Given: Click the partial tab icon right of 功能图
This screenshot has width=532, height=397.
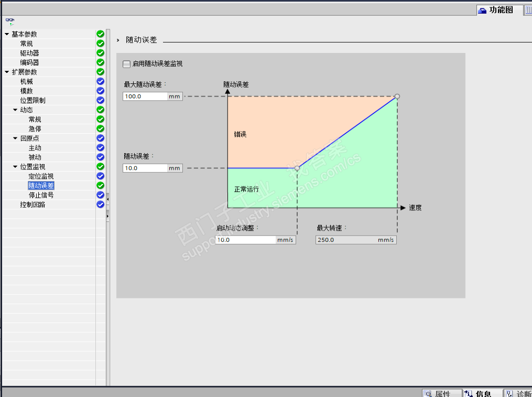Looking at the screenshot, I should click(528, 10).
